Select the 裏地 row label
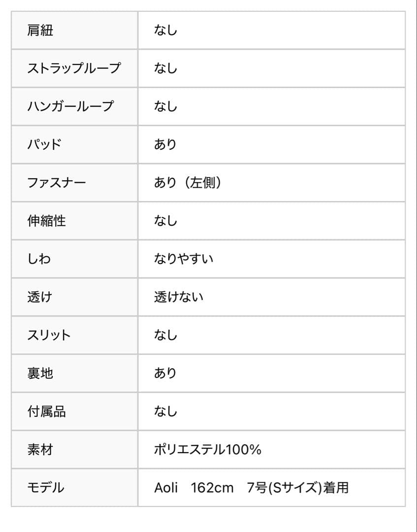This screenshot has height=532, width=417. click(x=40, y=373)
